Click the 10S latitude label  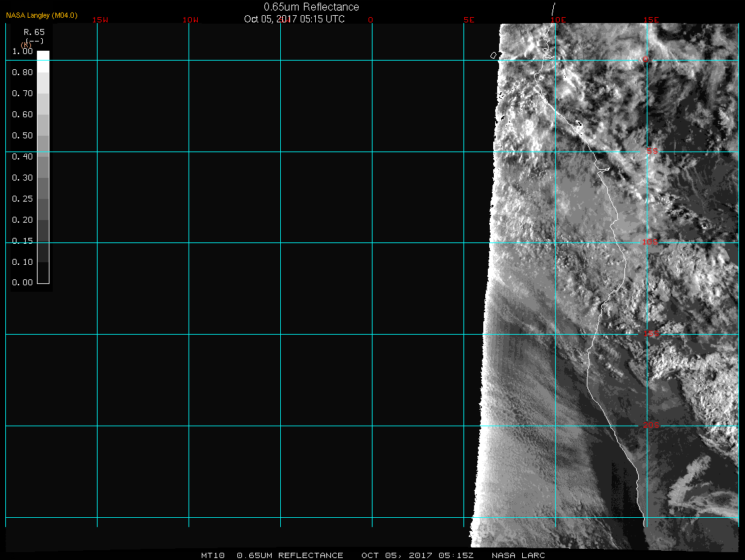(x=650, y=242)
